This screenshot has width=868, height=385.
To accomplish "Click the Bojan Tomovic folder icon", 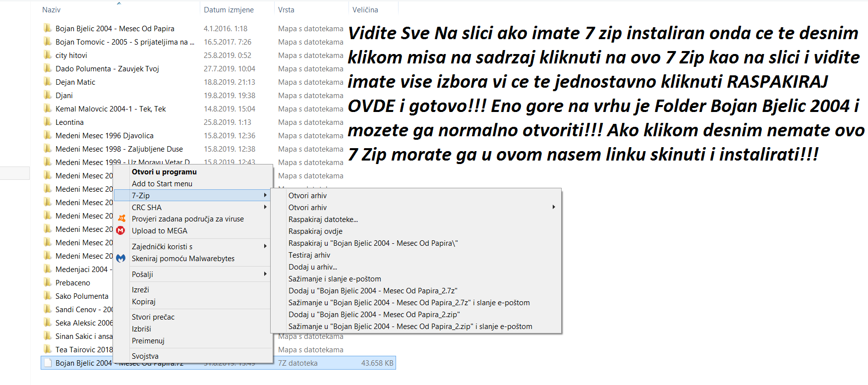I will pos(48,42).
